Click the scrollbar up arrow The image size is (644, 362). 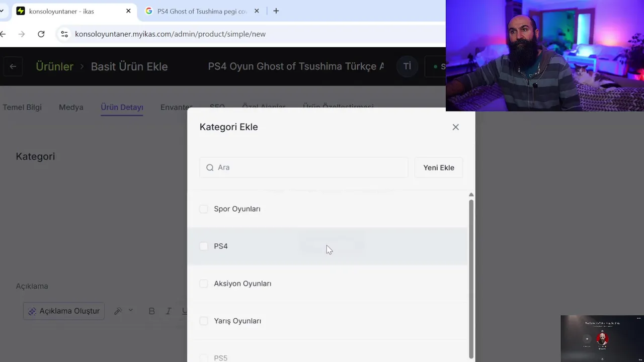pos(471,195)
